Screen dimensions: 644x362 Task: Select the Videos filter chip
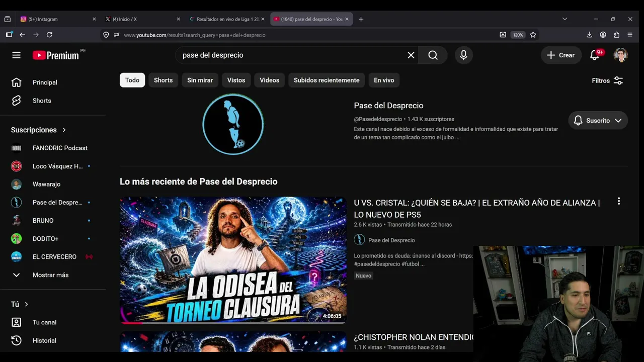pyautogui.click(x=269, y=80)
